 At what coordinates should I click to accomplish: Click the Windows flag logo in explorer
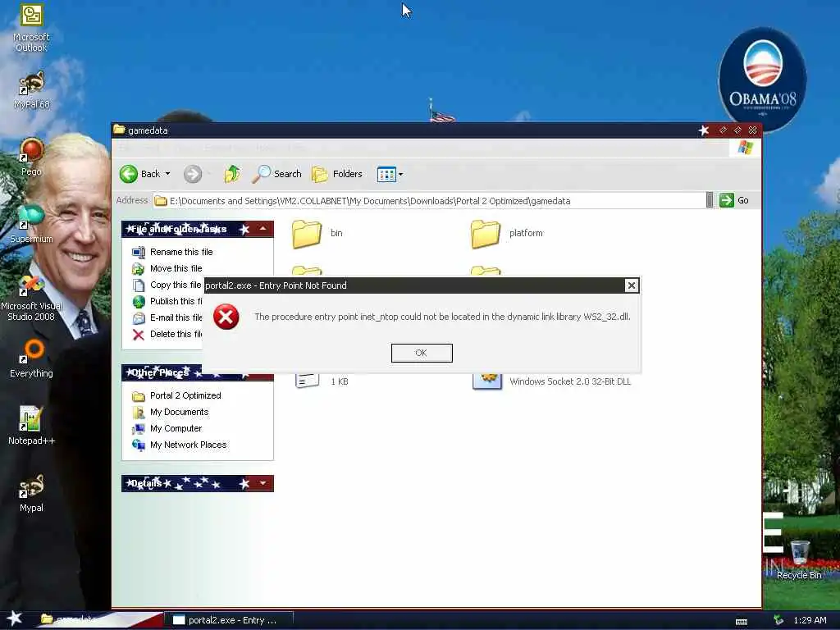tap(746, 148)
